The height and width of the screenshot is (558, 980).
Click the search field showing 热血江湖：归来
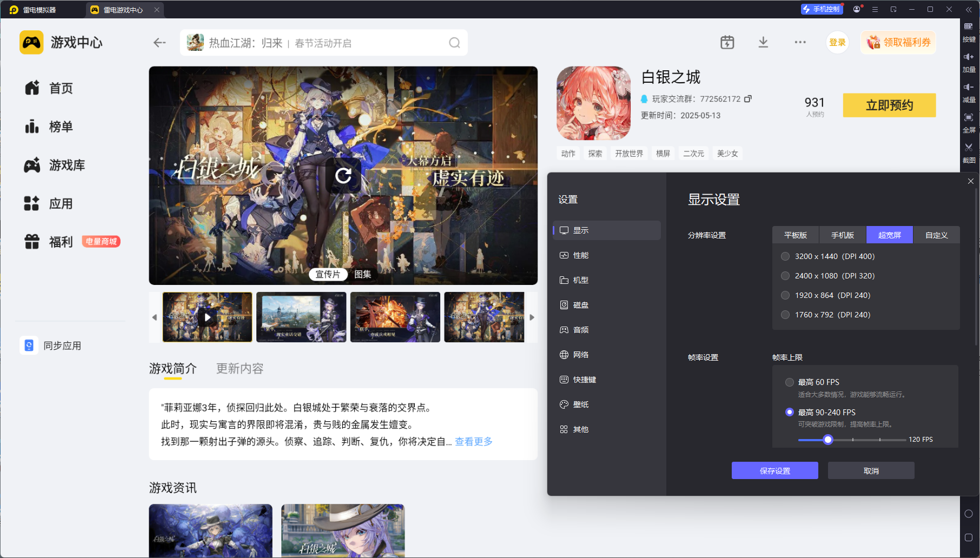pyautogui.click(x=323, y=43)
